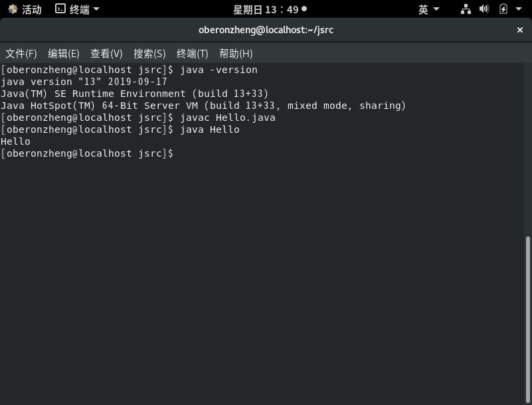The width and height of the screenshot is (532, 405).
Task: Open the 终端(T) menu
Action: tap(193, 54)
